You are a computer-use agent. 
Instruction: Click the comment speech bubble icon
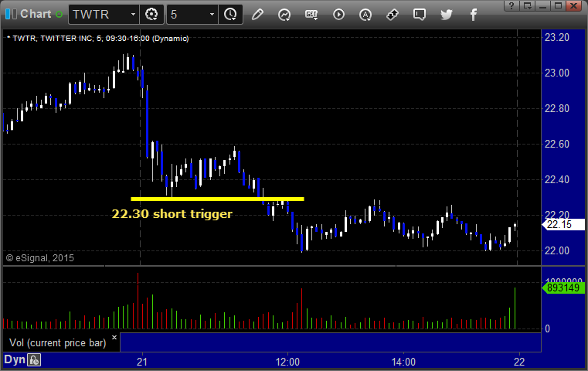[420, 15]
